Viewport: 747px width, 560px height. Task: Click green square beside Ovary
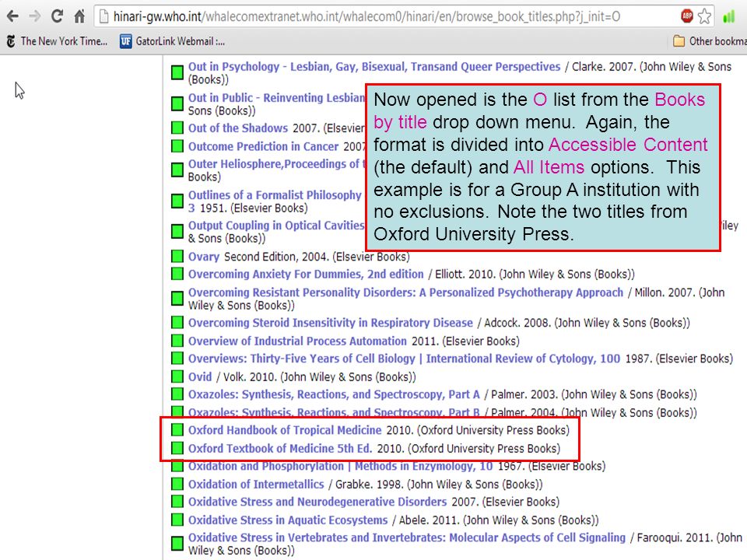pos(177,256)
